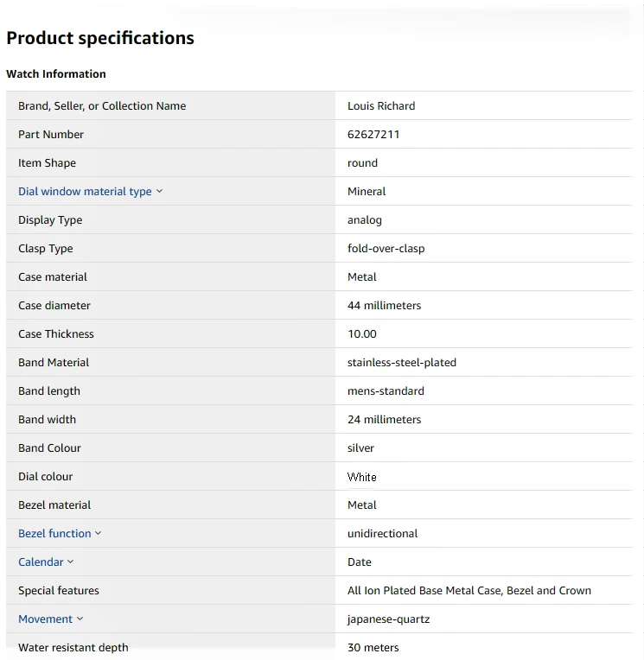Click the Louis Richard brand value
This screenshot has width=644, height=660.
[381, 106]
